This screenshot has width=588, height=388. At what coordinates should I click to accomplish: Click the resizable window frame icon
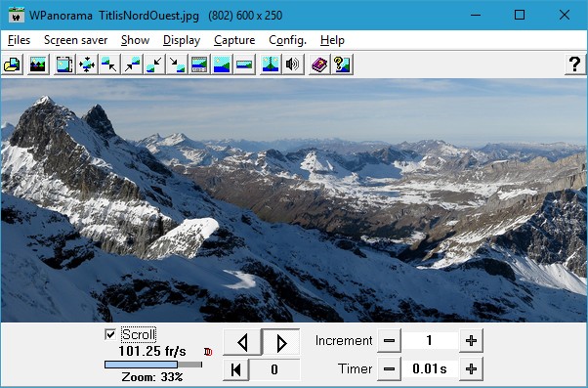pyautogui.click(x=64, y=65)
